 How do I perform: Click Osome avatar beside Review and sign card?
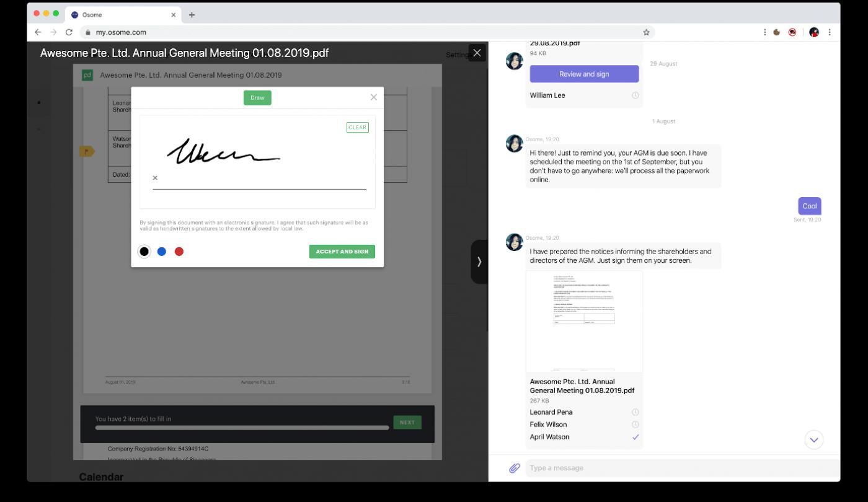[x=515, y=61]
